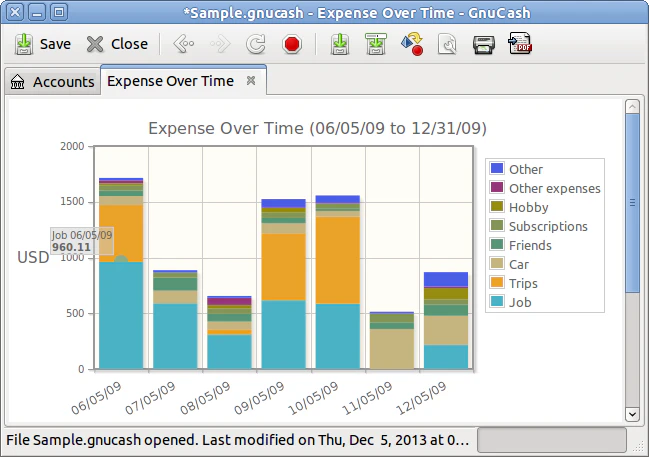Click the Job segment of 06/05/09 bar
The height and width of the screenshot is (457, 649).
(121, 315)
